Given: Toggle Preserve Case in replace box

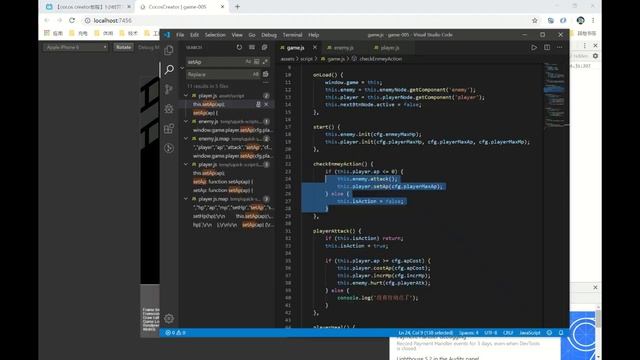Looking at the screenshot, I should [x=256, y=74].
